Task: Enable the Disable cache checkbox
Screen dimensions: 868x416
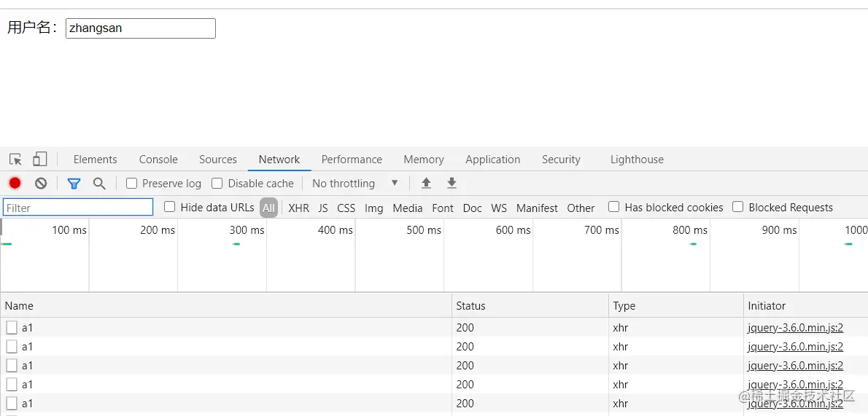Action: pyautogui.click(x=217, y=183)
